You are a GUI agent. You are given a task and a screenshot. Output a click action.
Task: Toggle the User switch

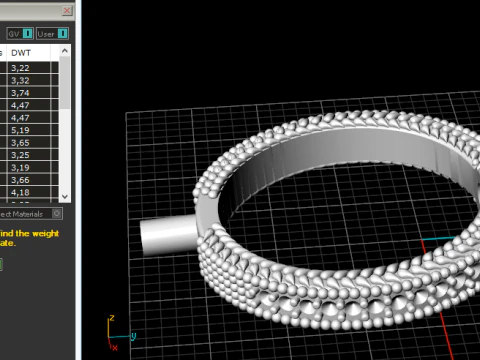point(52,34)
